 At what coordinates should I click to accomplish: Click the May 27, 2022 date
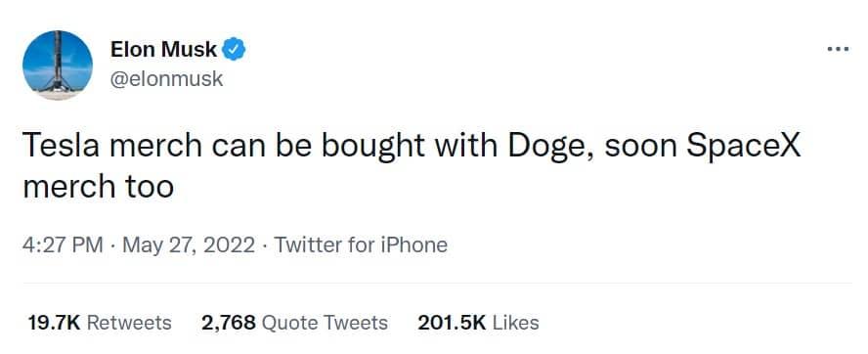[189, 244]
